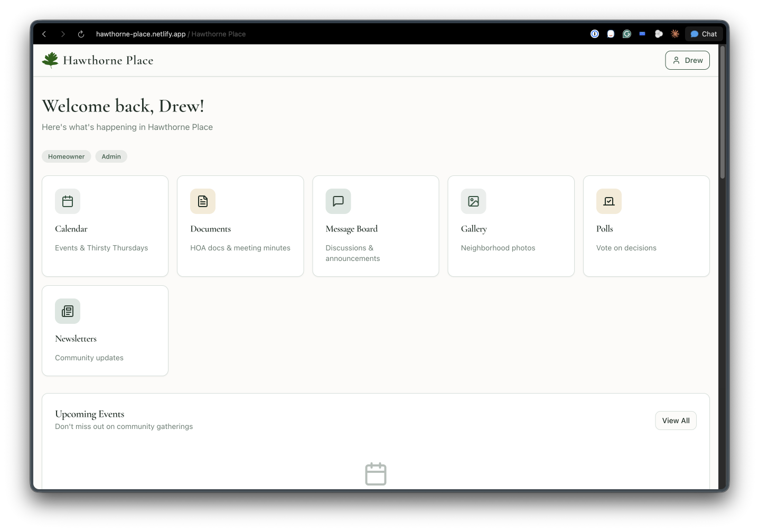Open Chat from the browser toolbar

coord(704,34)
